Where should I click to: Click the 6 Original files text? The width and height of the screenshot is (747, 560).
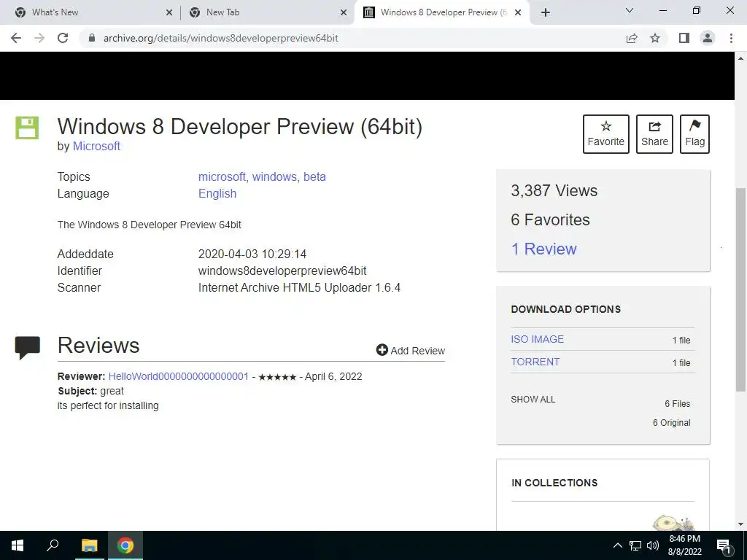pos(671,422)
